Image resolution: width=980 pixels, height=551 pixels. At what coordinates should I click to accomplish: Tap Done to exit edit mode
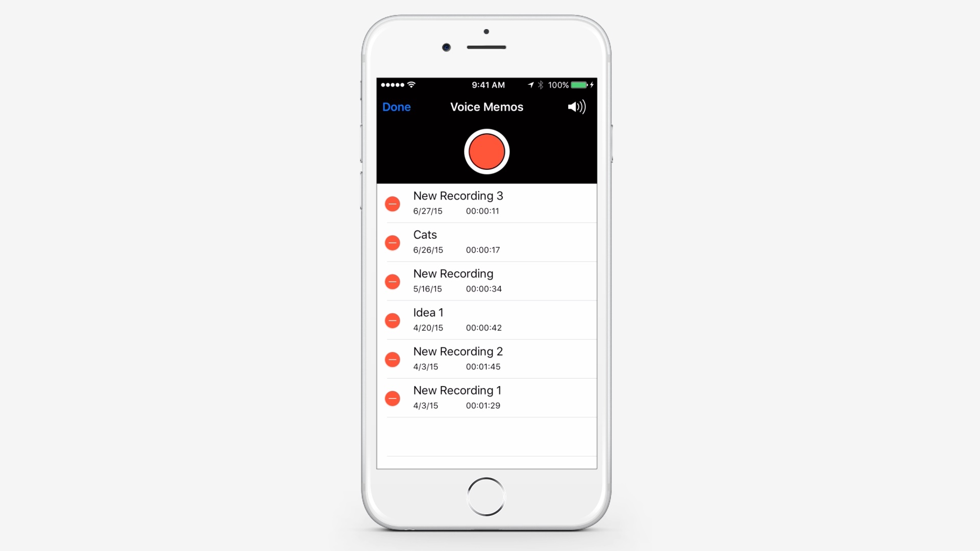(397, 106)
